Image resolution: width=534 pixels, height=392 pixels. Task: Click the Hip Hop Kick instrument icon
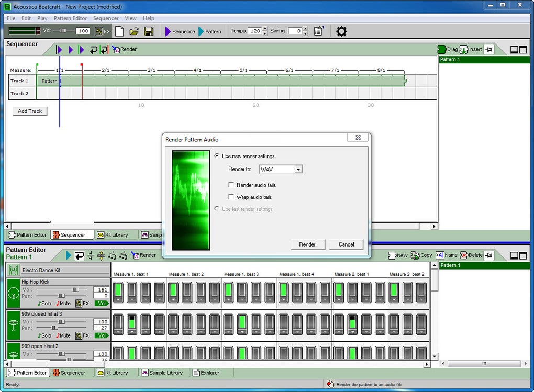click(14, 293)
